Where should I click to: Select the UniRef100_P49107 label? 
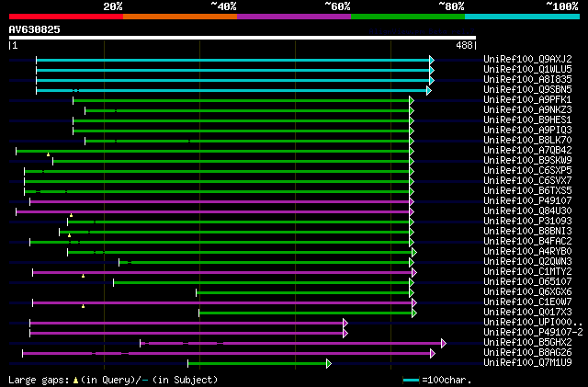coord(527,200)
